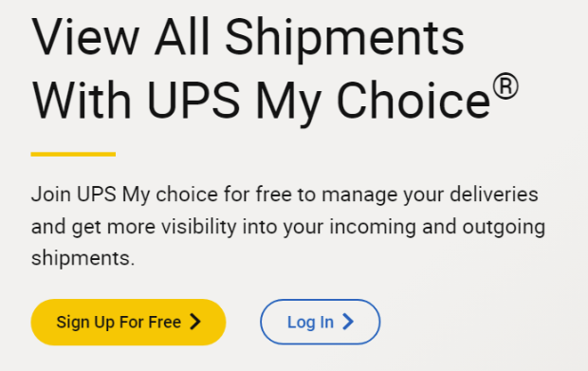Click the words "incoming and outgoing" in the description
588x371 pixels.
pyautogui.click(x=437, y=227)
